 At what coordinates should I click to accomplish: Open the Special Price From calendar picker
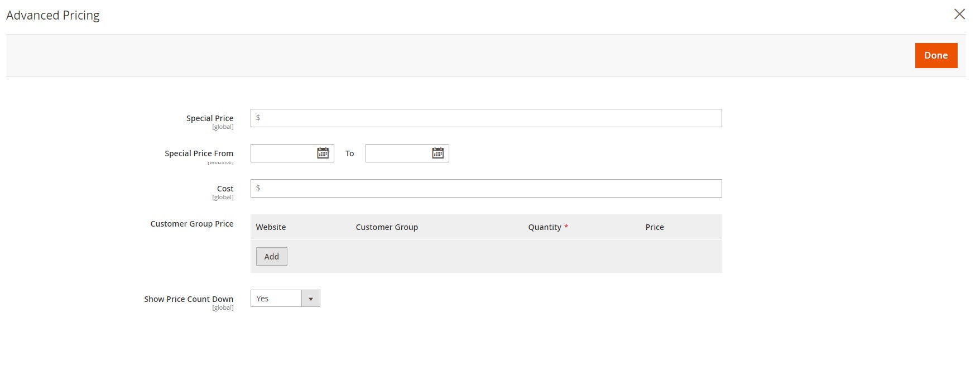point(323,153)
